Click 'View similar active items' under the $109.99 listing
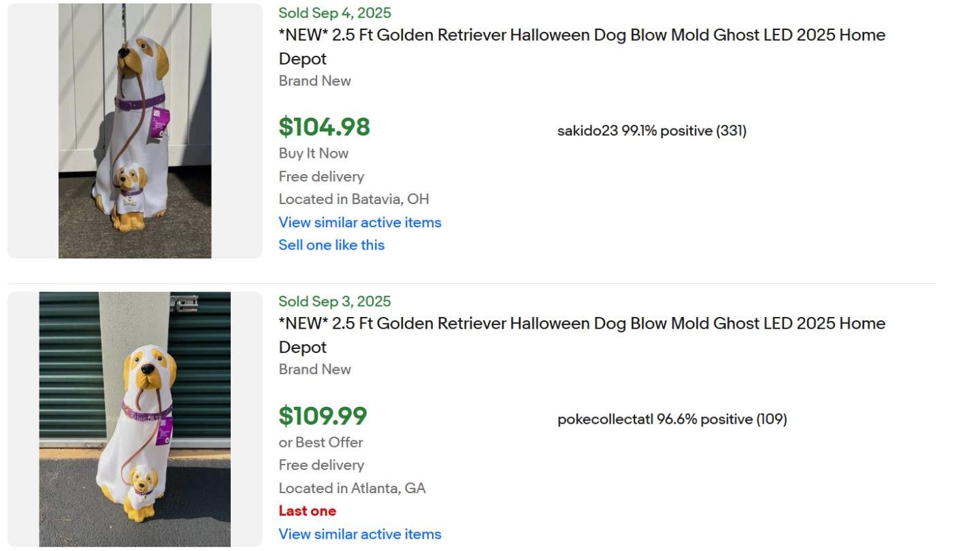Screen dimensions: 980x551 point(359,534)
